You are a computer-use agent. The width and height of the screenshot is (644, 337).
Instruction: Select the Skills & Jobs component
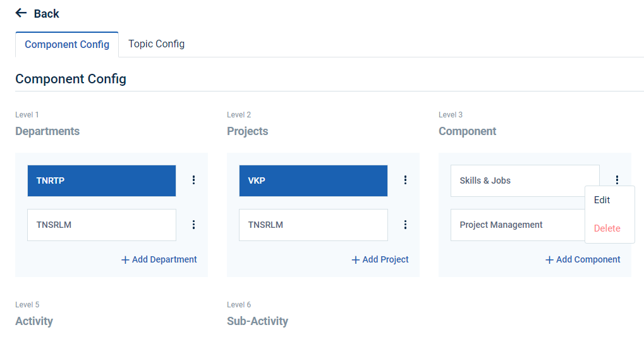pos(525,180)
